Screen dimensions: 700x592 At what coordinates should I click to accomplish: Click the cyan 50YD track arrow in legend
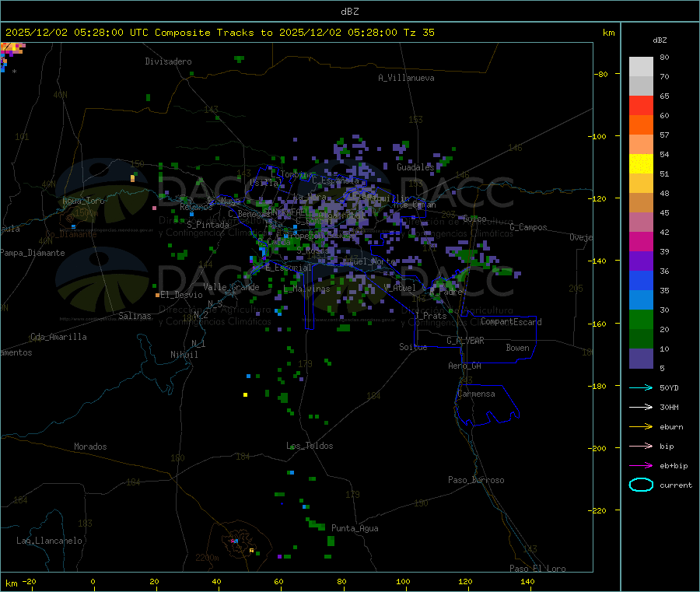[x=641, y=387]
